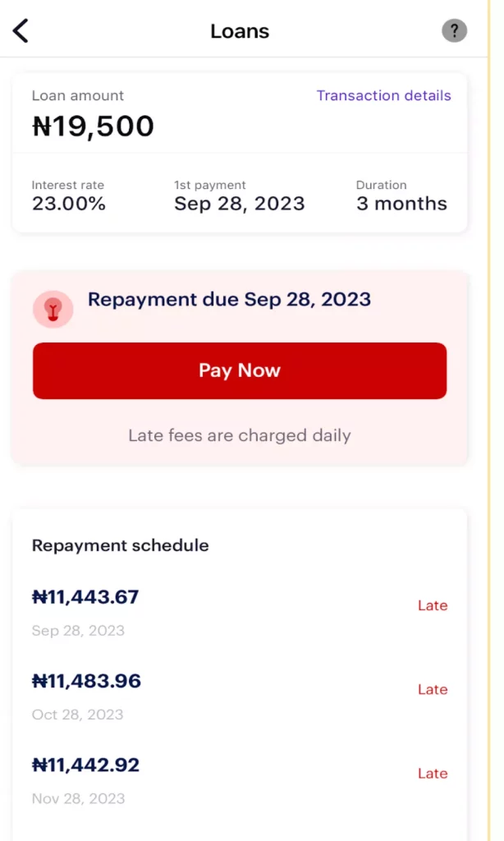Click the back arrow to leave Loans

[19, 30]
